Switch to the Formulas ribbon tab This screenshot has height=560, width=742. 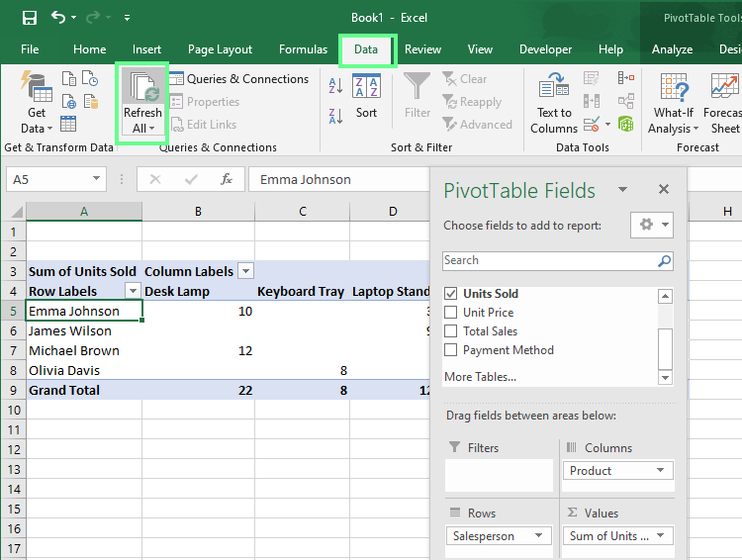pyautogui.click(x=303, y=49)
